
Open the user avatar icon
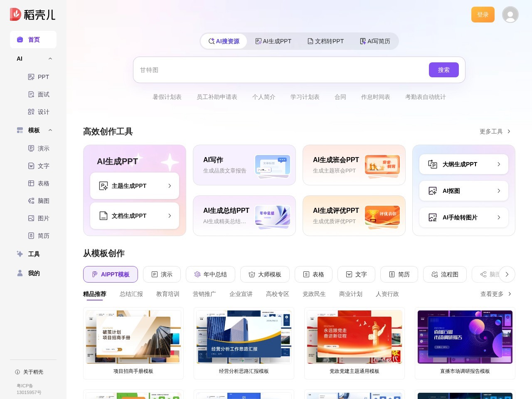click(510, 15)
